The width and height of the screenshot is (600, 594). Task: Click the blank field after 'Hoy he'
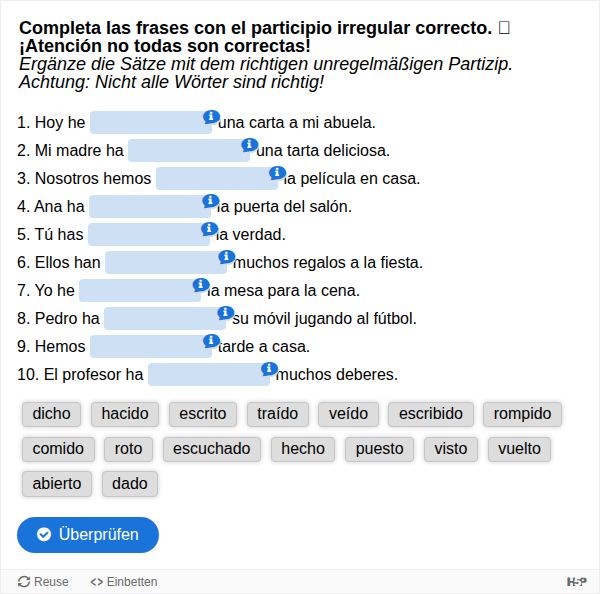coord(150,123)
